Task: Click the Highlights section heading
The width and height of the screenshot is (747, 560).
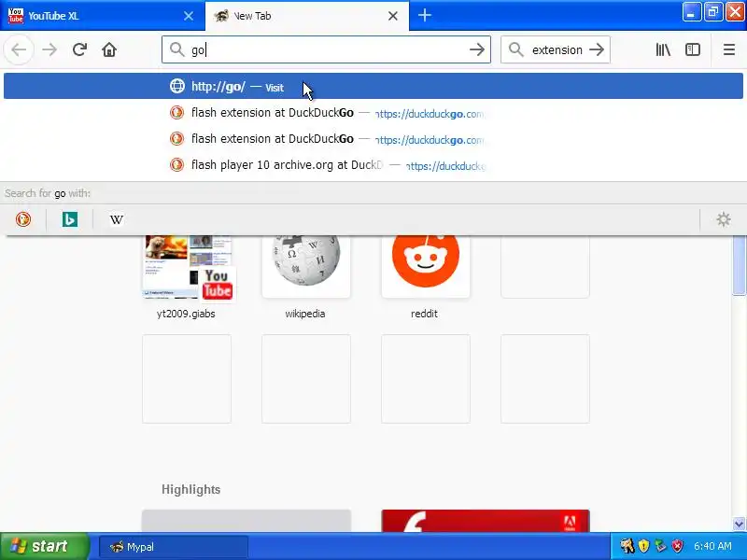Action: click(190, 489)
